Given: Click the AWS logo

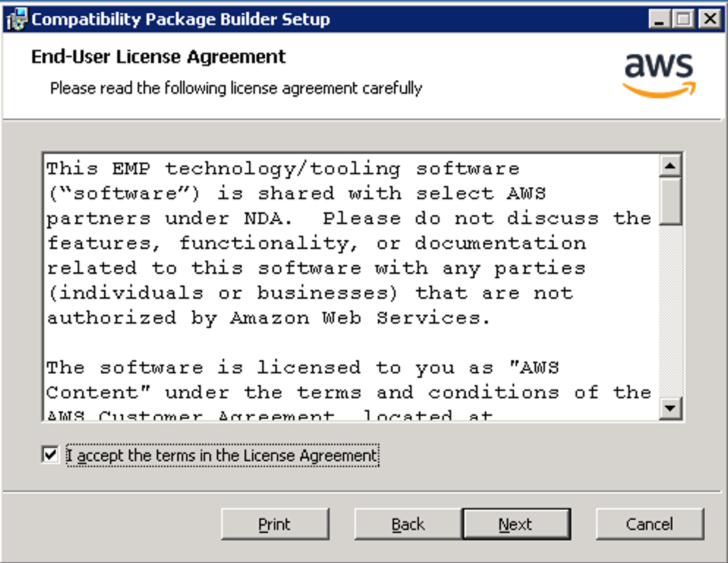Looking at the screenshot, I should pos(660,73).
